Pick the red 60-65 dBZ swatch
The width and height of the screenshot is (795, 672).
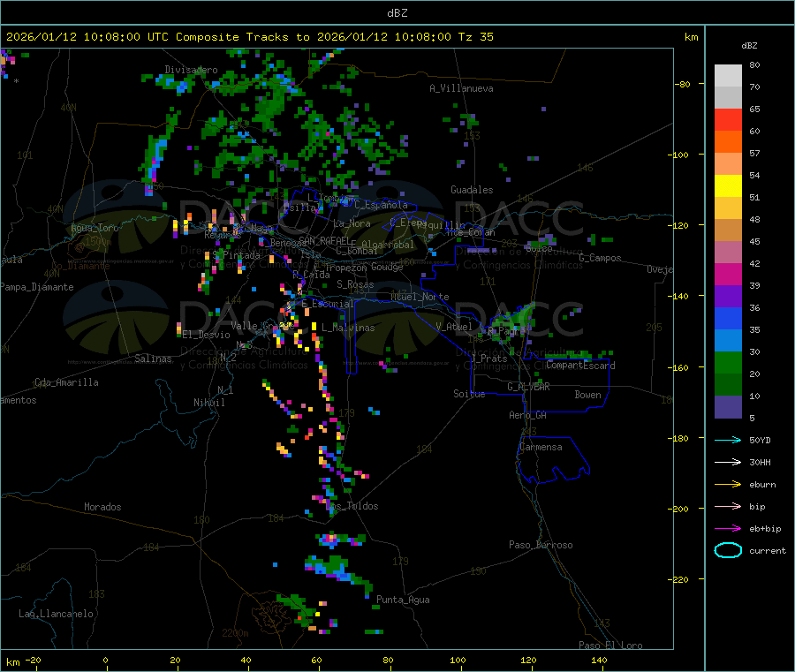coord(728,120)
